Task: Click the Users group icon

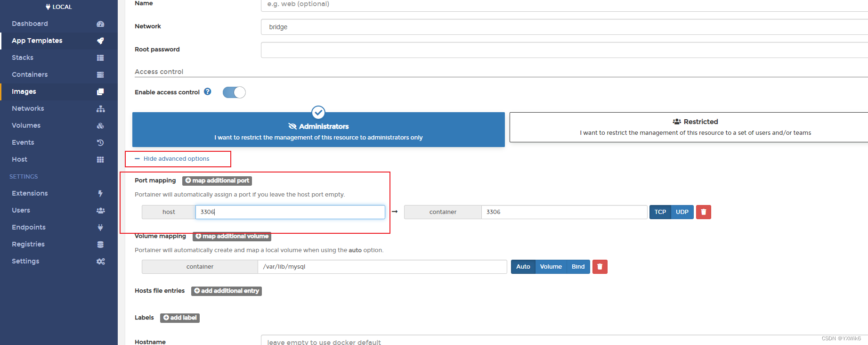Action: 100,211
